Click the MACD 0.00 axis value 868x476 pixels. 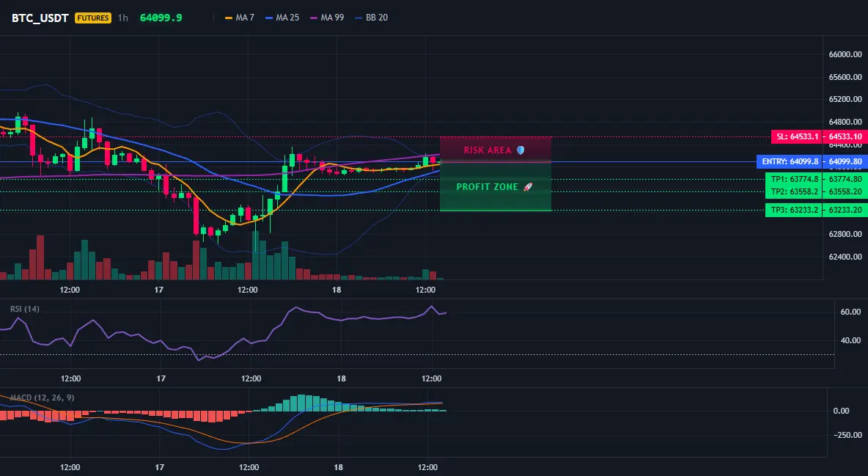tap(842, 411)
